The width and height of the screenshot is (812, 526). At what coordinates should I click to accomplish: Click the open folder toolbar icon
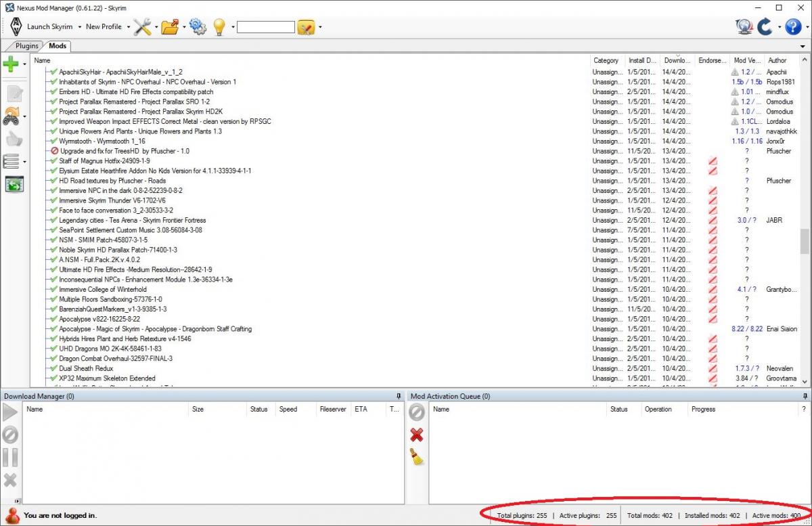[x=170, y=26]
